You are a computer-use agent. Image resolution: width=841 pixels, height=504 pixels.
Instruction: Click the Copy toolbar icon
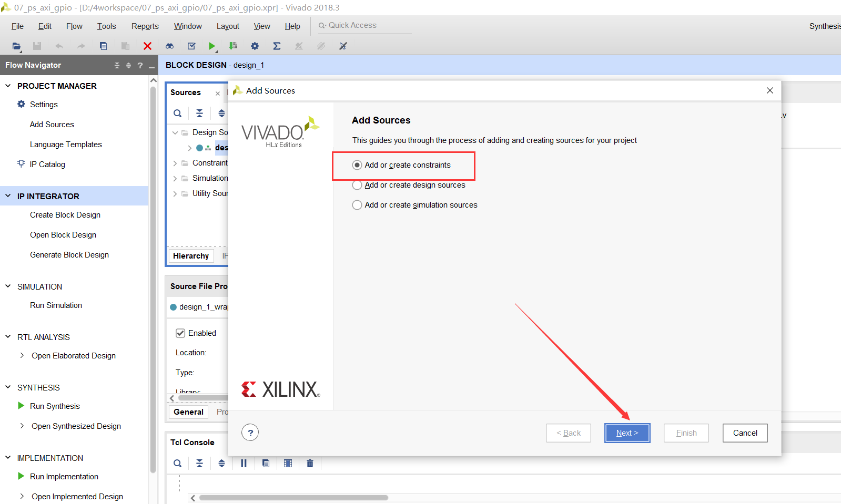(103, 46)
